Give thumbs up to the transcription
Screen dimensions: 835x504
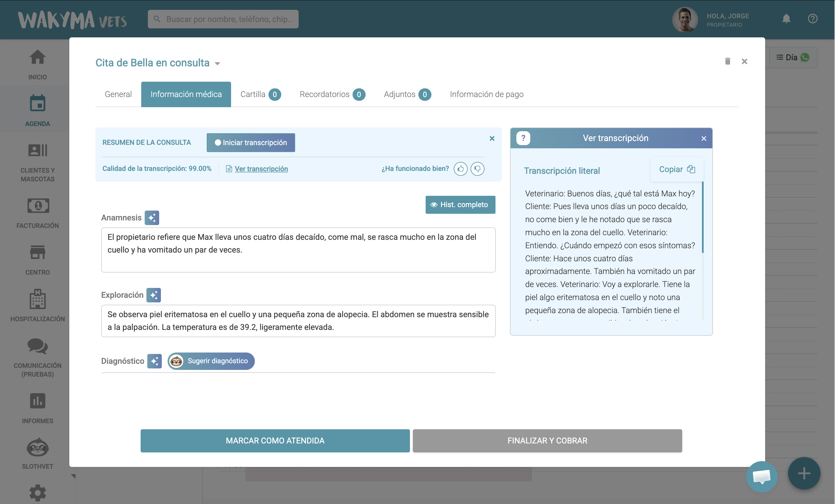tap(460, 169)
